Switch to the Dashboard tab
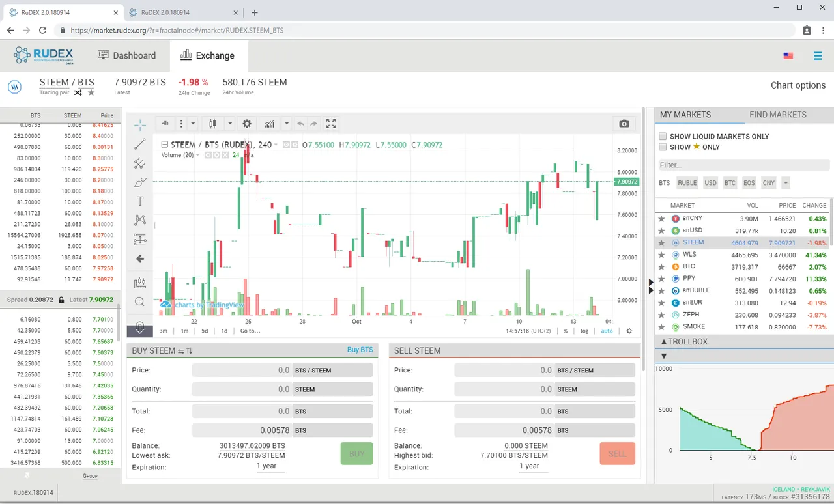Image resolution: width=834 pixels, height=504 pixels. [x=127, y=55]
